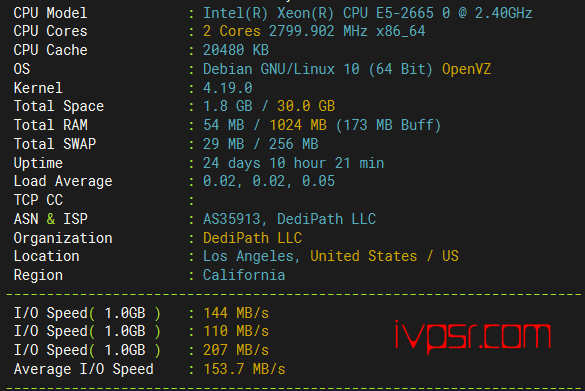Click the 1024 MB RAM value
Screen dimensions: 585x391
coord(298,125)
